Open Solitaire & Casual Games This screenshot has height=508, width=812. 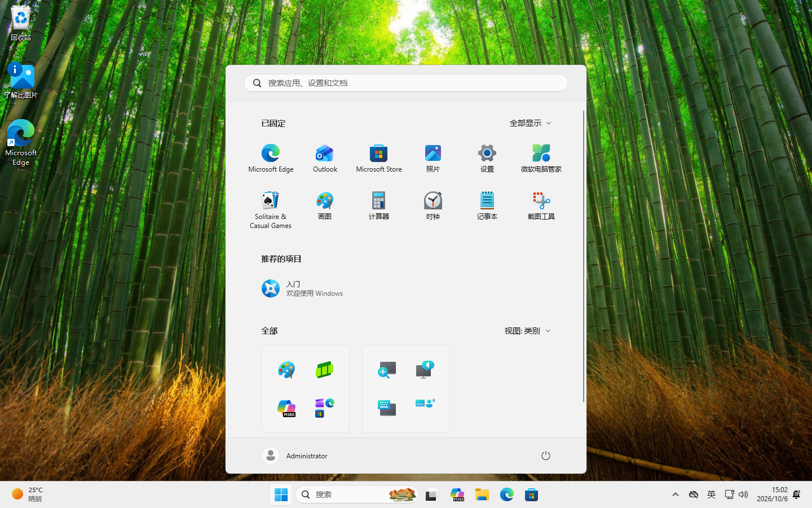[x=271, y=210]
